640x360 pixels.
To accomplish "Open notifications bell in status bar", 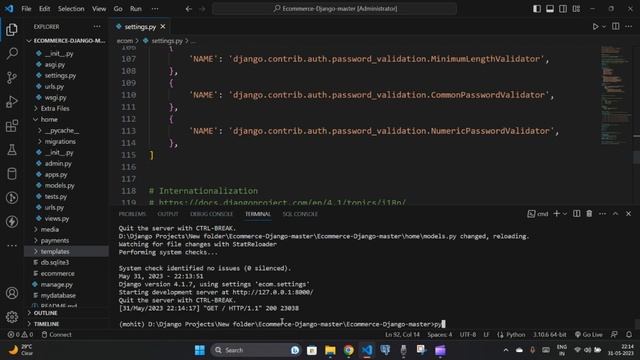I will (x=629, y=334).
